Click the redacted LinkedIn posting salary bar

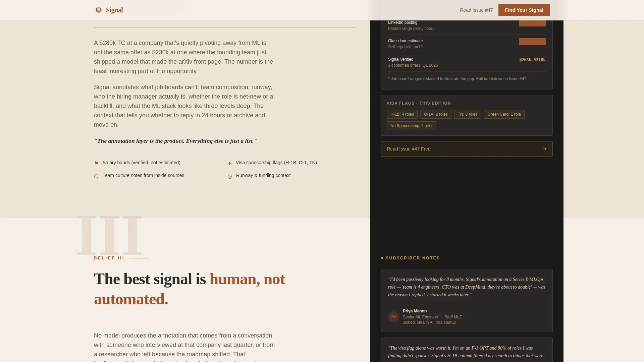point(532,23)
